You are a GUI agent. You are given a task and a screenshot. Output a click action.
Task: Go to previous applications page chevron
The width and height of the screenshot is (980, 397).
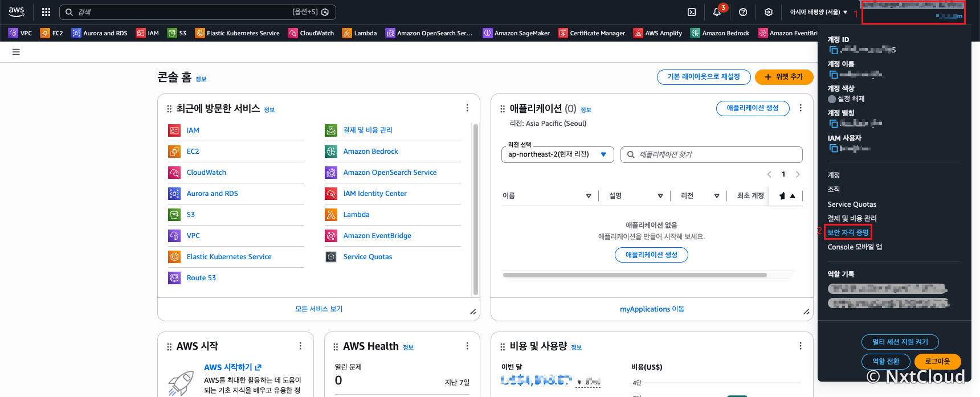coord(769,174)
